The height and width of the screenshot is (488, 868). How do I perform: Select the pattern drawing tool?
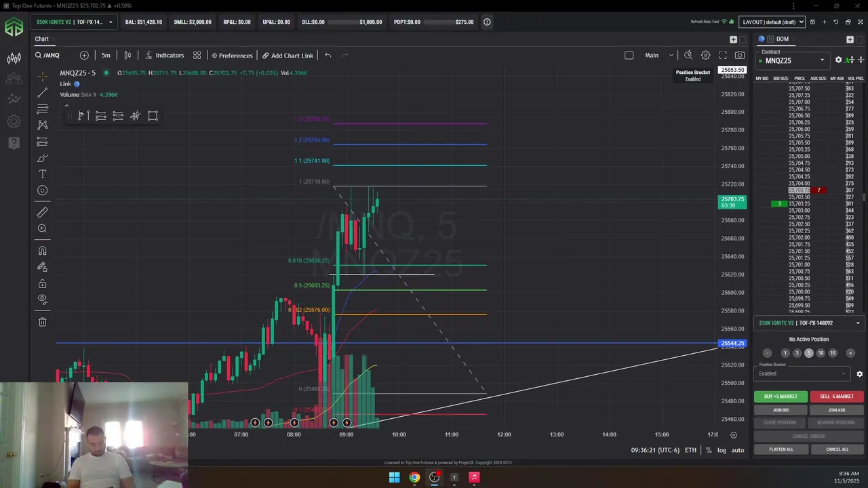tap(42, 125)
